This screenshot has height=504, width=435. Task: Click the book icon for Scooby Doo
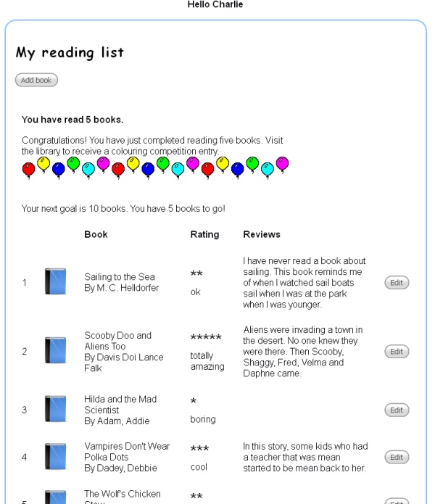[56, 350]
